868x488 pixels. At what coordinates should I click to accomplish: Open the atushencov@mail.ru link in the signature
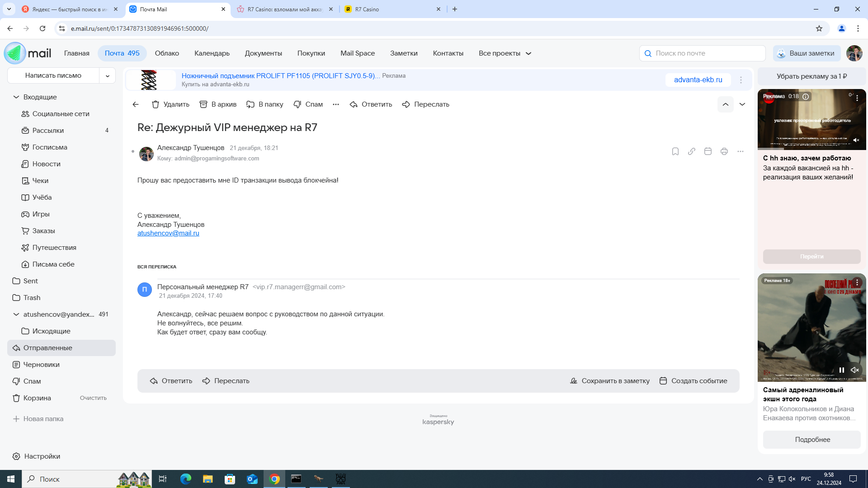(x=168, y=233)
